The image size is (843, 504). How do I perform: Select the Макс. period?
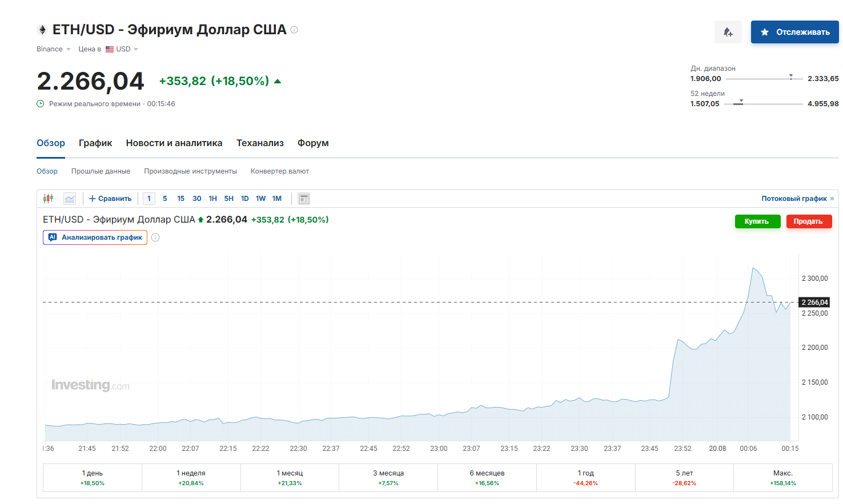(783, 478)
